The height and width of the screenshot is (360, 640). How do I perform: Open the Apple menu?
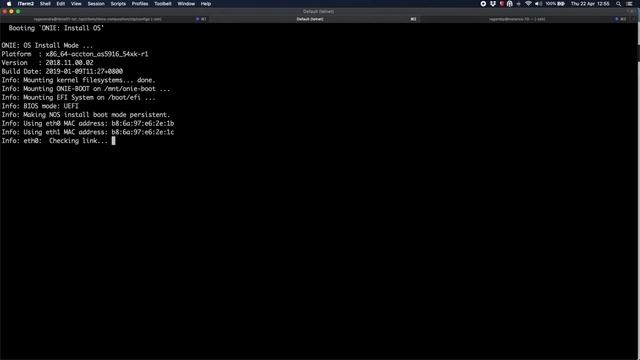pyautogui.click(x=9, y=4)
